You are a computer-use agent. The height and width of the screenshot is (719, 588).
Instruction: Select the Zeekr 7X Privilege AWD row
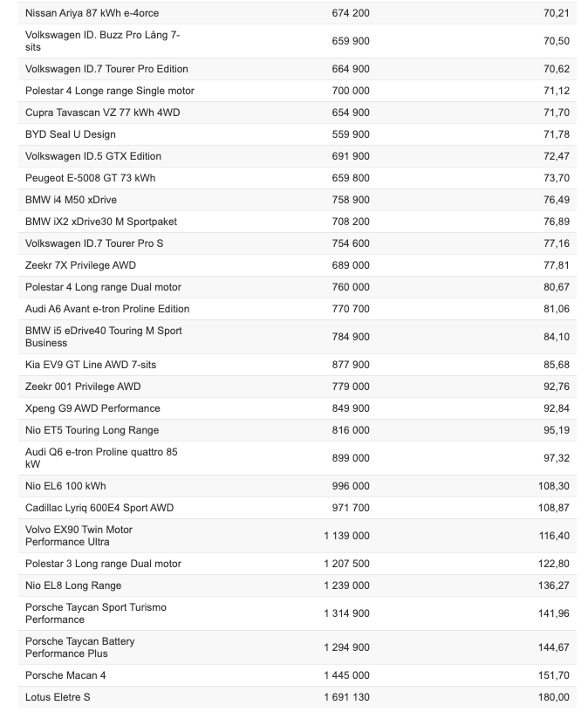point(81,265)
